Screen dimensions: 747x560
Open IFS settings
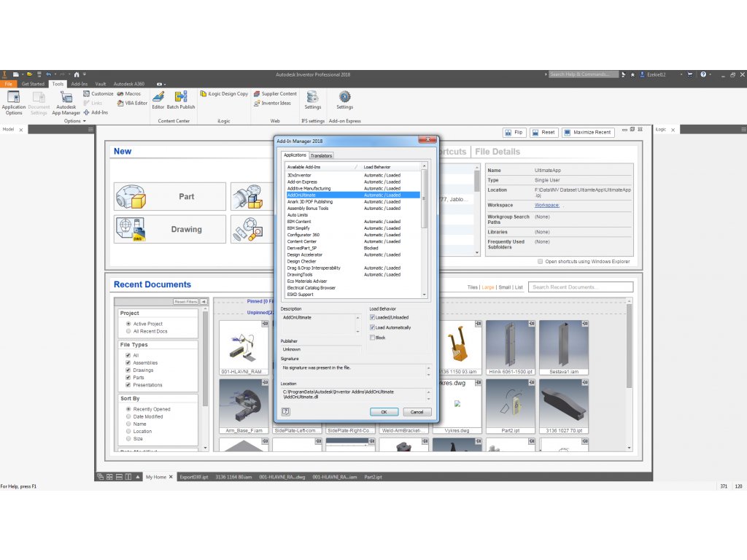point(312,100)
